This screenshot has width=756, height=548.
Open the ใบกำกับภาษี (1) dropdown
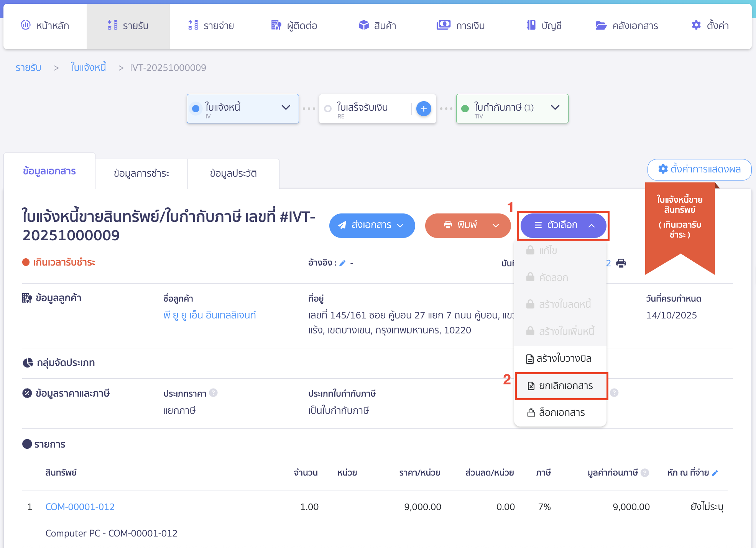pyautogui.click(x=555, y=108)
